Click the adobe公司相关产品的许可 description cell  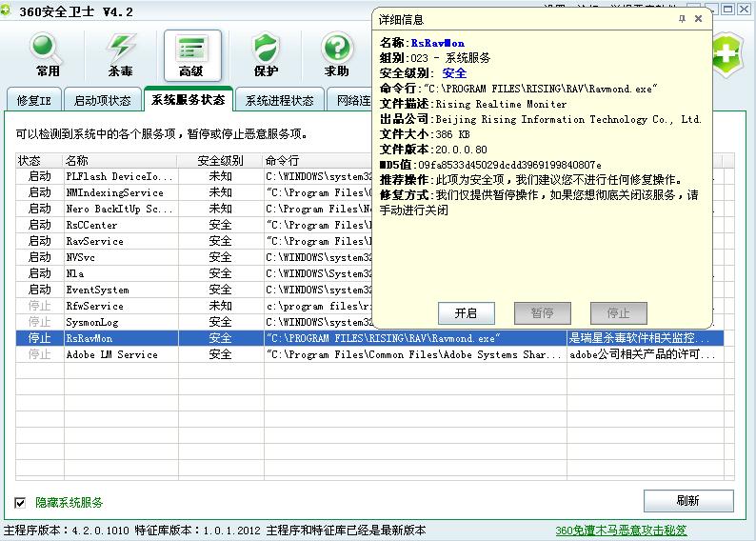[646, 354]
